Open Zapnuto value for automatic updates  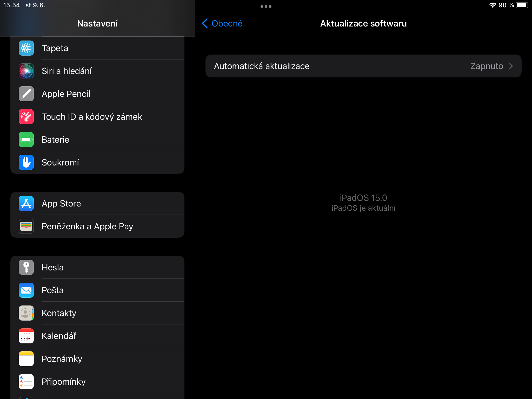pyautogui.click(x=487, y=66)
